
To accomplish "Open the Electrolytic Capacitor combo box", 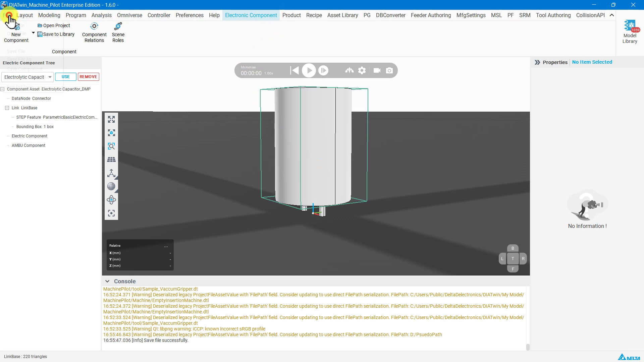I will point(28,77).
